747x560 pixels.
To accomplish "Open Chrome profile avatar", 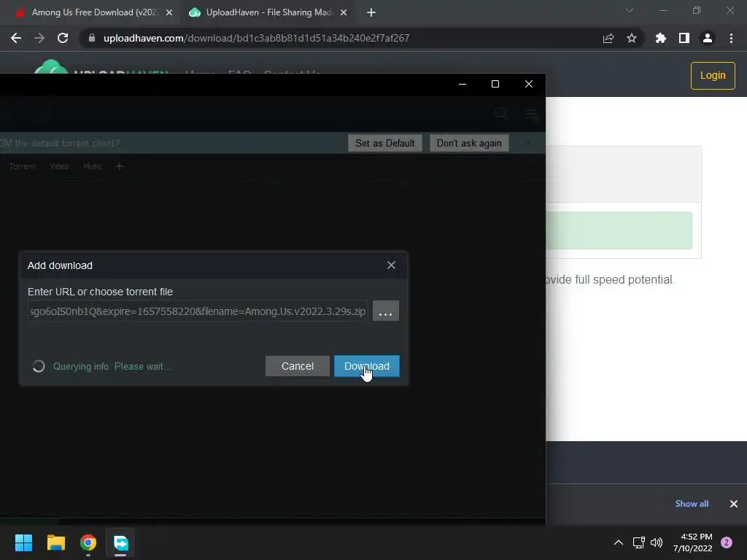I will tap(708, 38).
